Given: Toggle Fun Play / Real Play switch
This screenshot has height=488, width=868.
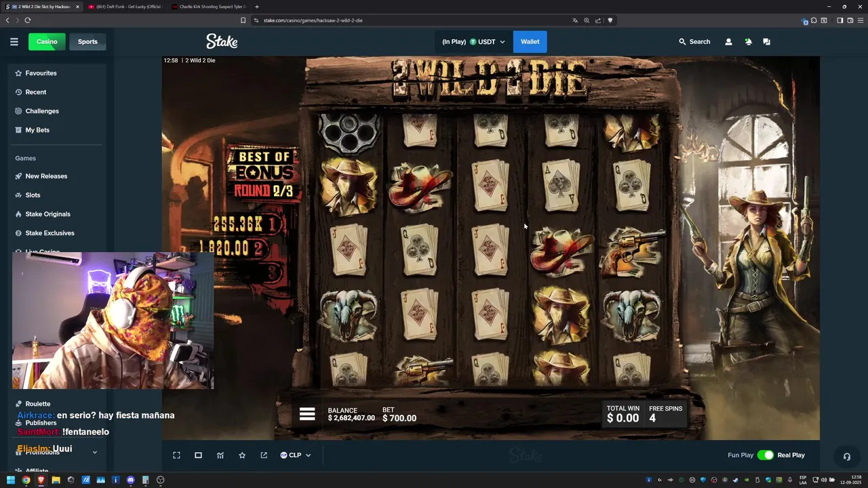Looking at the screenshot, I should (765, 455).
